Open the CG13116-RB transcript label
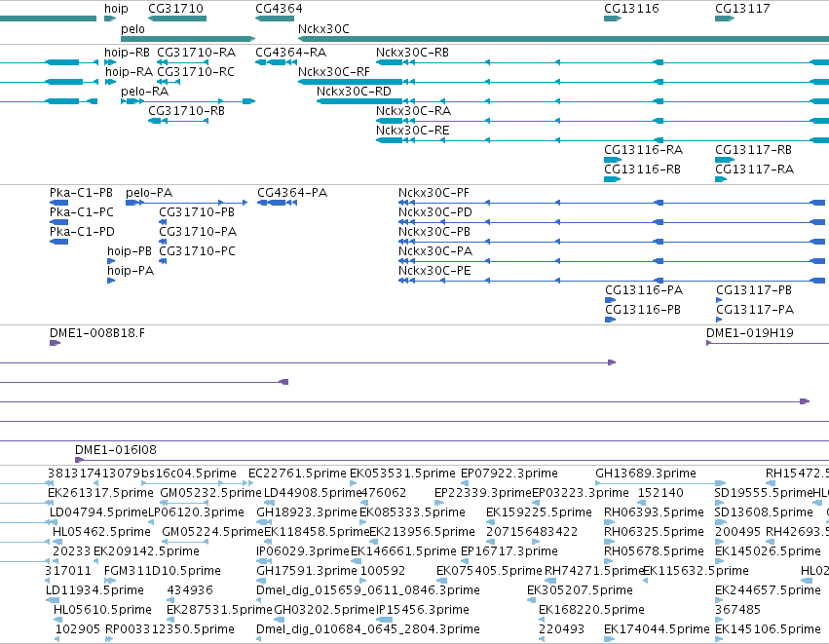This screenshot has width=829, height=644. click(x=642, y=170)
